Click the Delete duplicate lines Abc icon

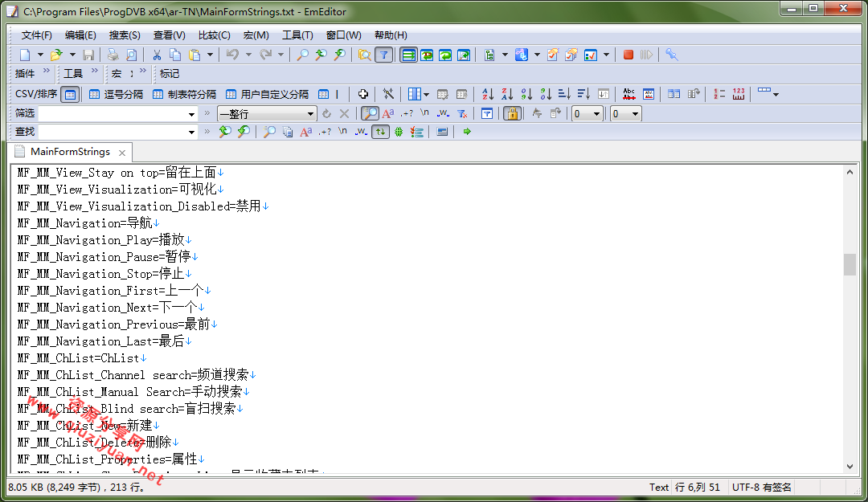tap(628, 94)
